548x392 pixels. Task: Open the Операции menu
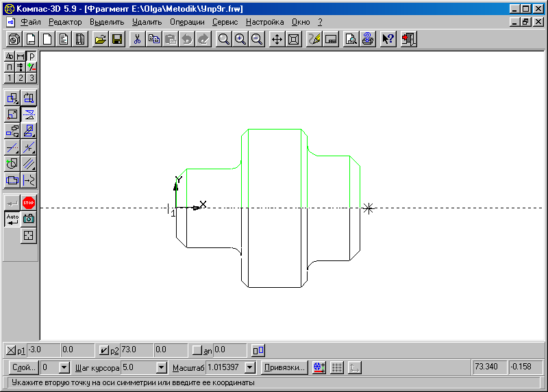pyautogui.click(x=187, y=22)
